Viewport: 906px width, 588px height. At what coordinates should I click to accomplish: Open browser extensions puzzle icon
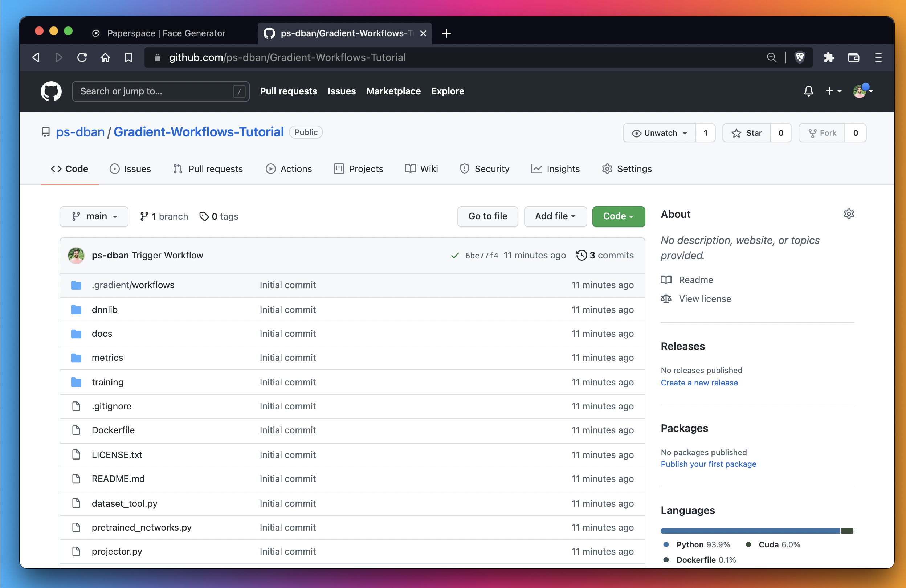(829, 57)
